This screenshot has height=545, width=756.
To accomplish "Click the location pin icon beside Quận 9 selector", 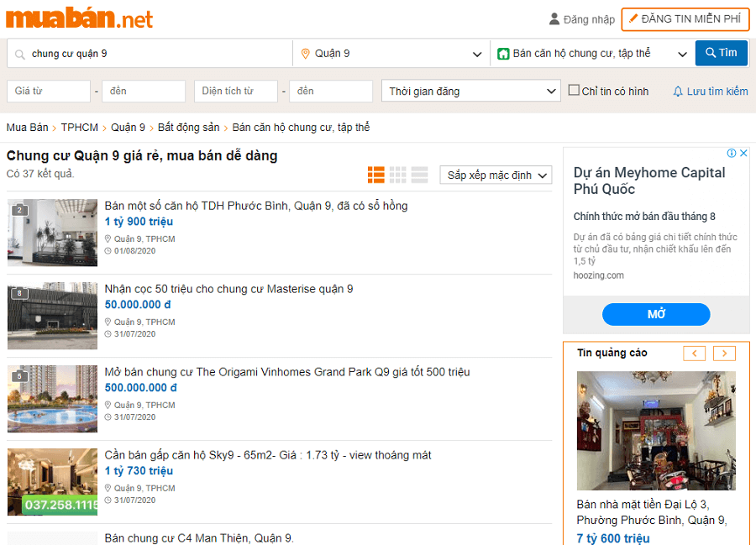I will tap(305, 54).
